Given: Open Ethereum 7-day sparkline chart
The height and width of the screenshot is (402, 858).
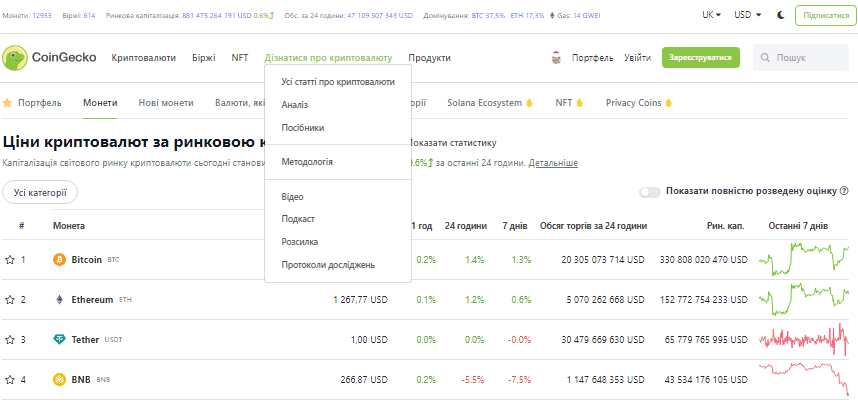Looking at the screenshot, I should (x=804, y=300).
